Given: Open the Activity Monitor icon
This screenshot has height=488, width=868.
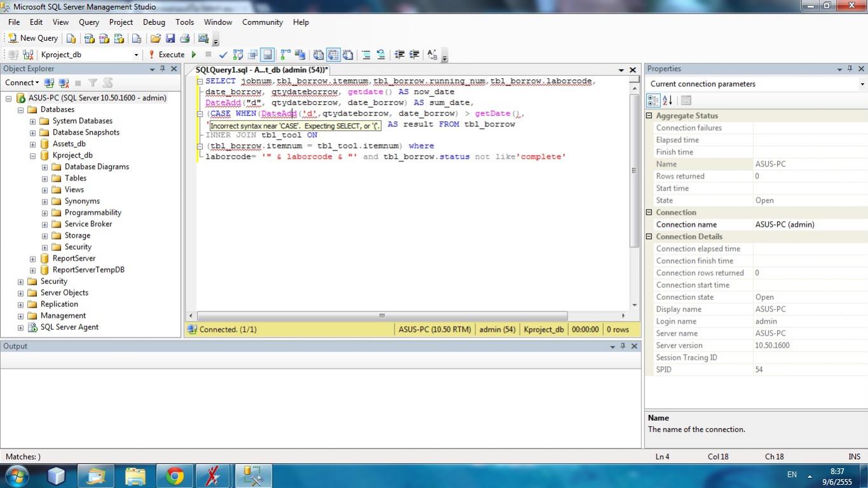Looking at the screenshot, I should pos(203,38).
